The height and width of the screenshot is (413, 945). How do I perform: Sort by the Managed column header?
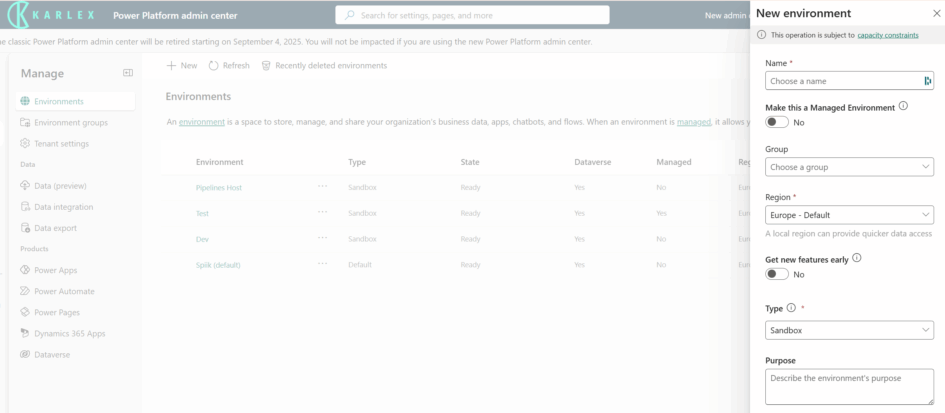tap(674, 162)
